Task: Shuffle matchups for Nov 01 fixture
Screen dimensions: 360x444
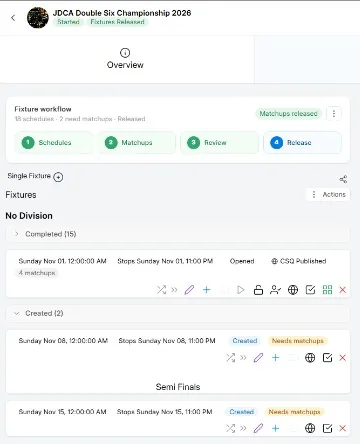Action: click(x=161, y=290)
